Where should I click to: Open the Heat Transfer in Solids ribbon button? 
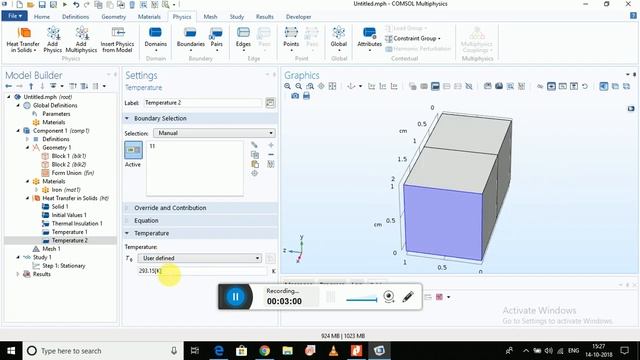23,40
